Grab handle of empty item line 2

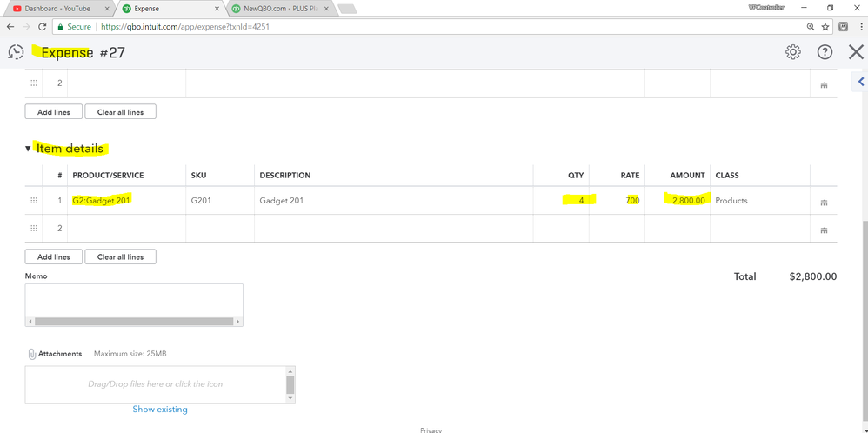click(x=34, y=228)
